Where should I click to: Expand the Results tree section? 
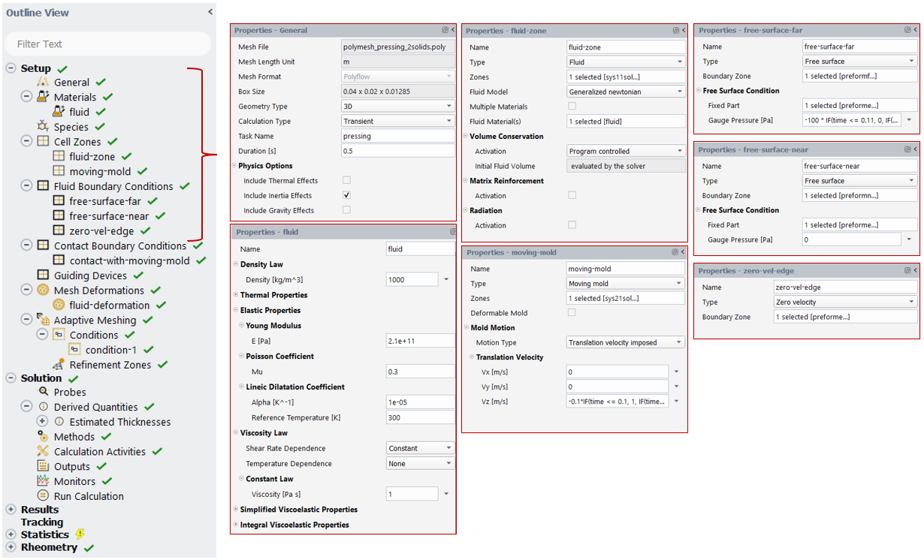pyautogui.click(x=11, y=510)
